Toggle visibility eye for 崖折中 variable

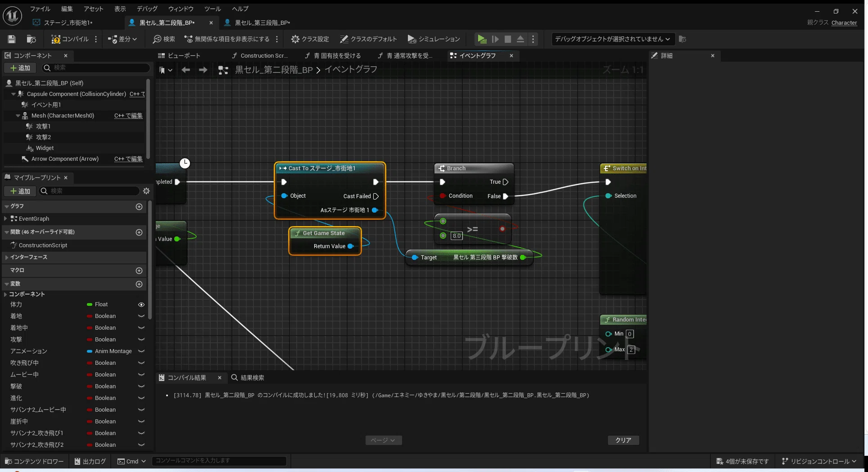pos(141,422)
